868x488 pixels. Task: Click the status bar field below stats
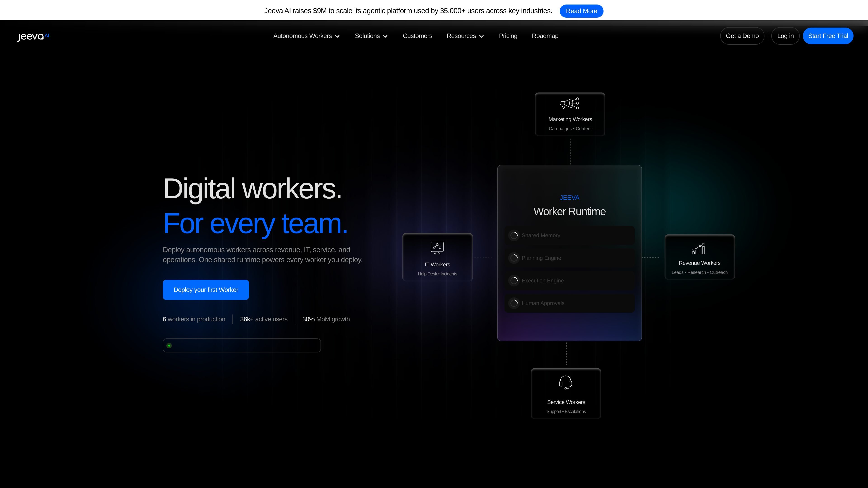[x=242, y=345]
